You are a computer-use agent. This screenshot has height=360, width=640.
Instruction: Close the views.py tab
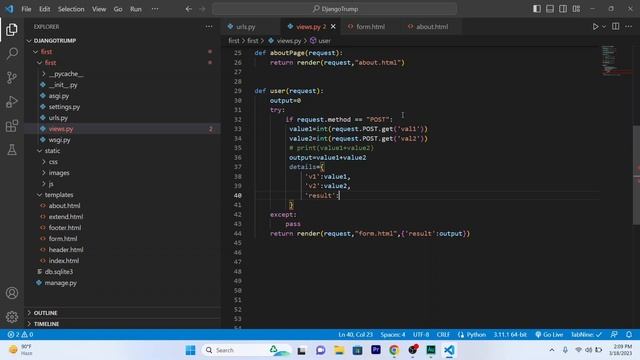(x=333, y=27)
